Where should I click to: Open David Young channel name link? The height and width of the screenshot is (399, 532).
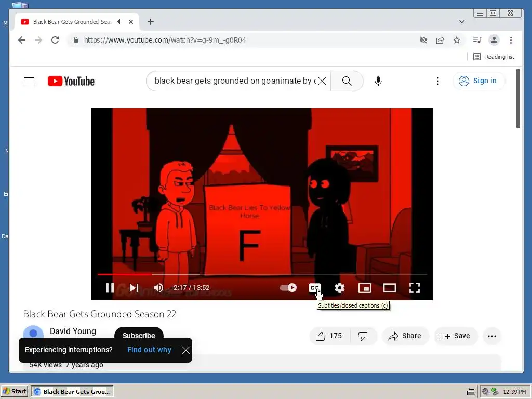(73, 331)
